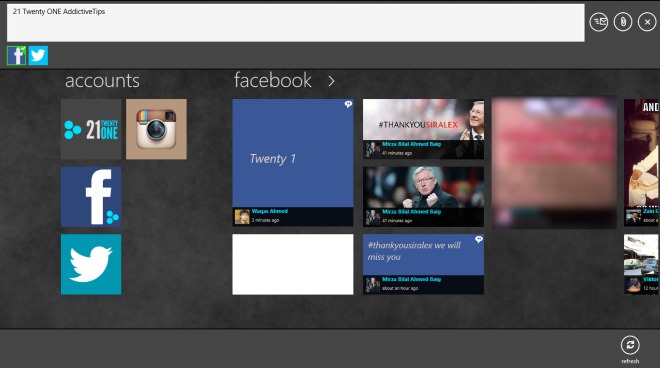Click the send message icon

(x=599, y=22)
